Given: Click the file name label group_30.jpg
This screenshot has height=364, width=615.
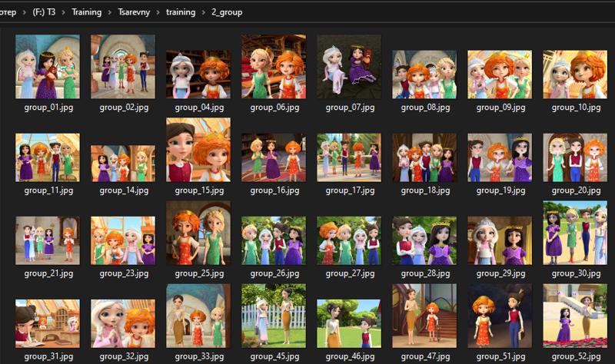Looking at the screenshot, I should [576, 273].
